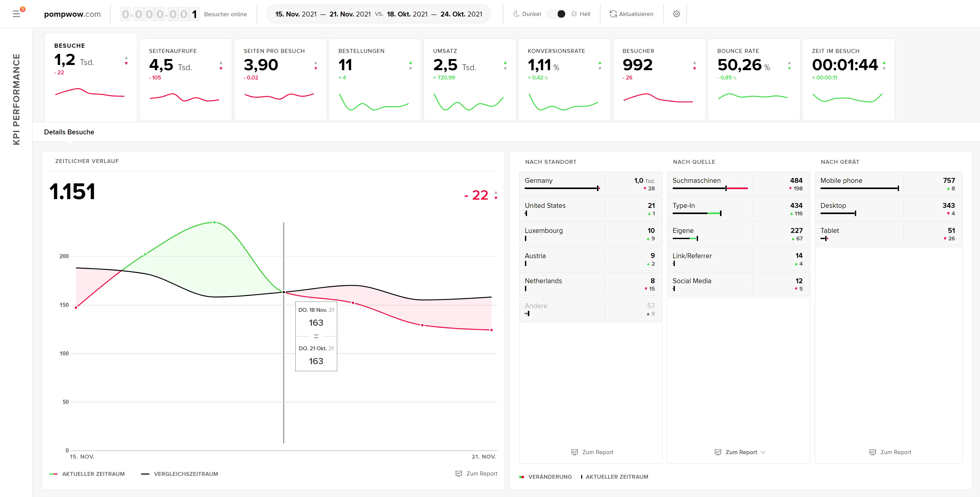Switch the theme toggle from Dunkel to Hell

[x=557, y=14]
